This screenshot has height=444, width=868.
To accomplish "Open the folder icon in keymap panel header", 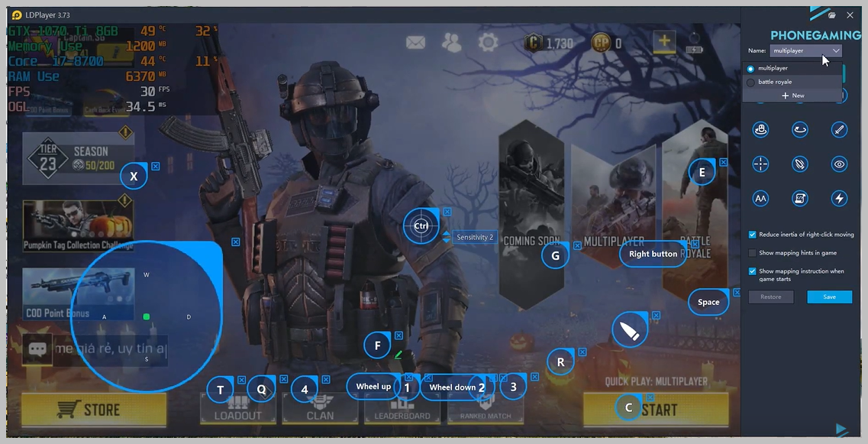I will 831,15.
